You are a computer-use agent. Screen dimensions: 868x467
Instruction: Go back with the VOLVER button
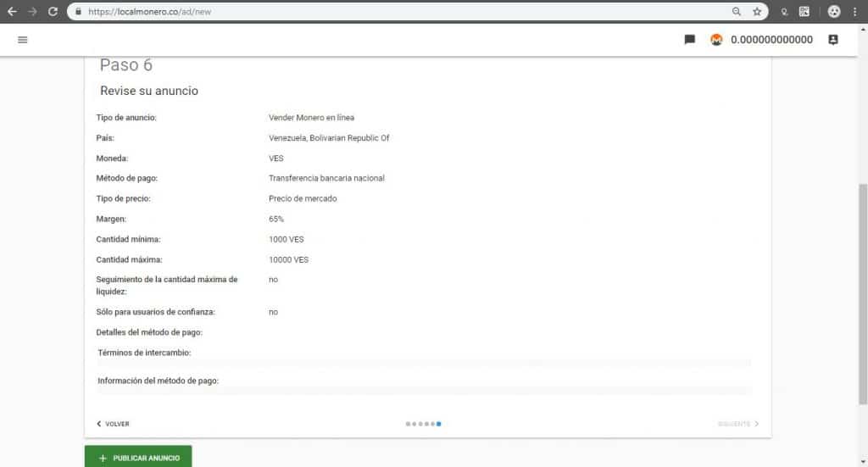click(113, 424)
